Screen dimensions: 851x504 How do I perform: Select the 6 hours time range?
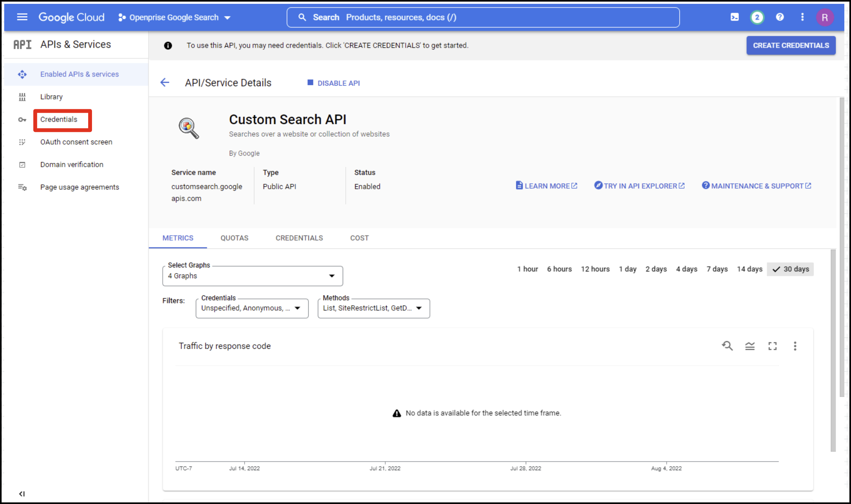point(559,269)
